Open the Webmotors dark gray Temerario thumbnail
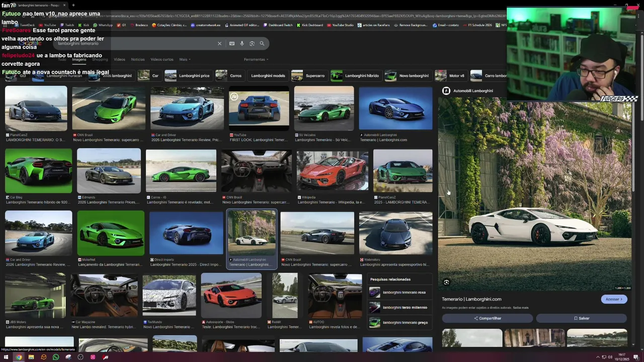Image resolution: width=644 pixels, height=362 pixels. click(395, 233)
